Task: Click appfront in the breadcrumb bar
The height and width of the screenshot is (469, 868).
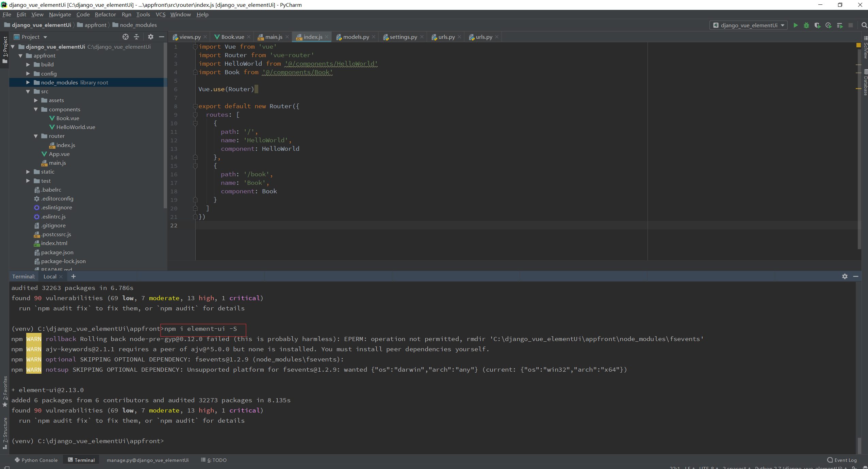Action: pyautogui.click(x=92, y=25)
